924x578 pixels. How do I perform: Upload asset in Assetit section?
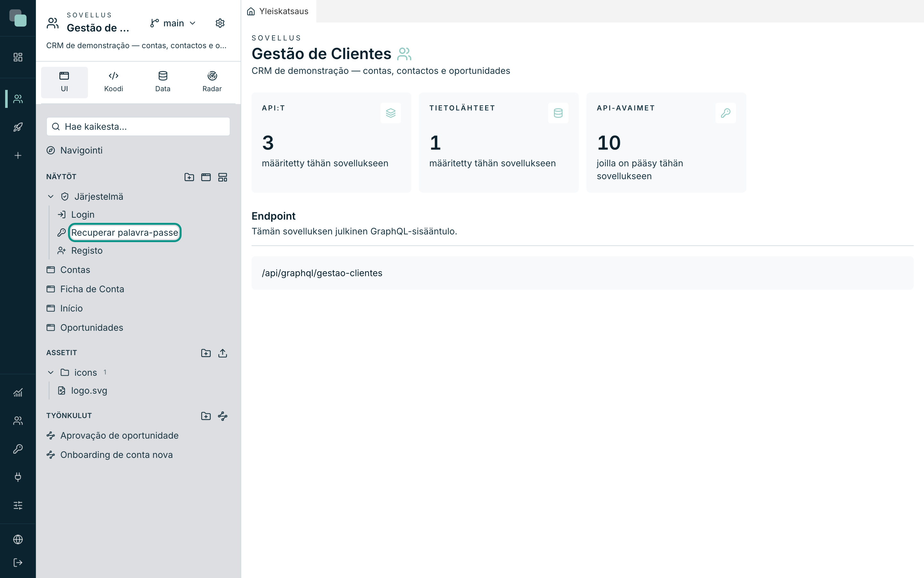[223, 353]
